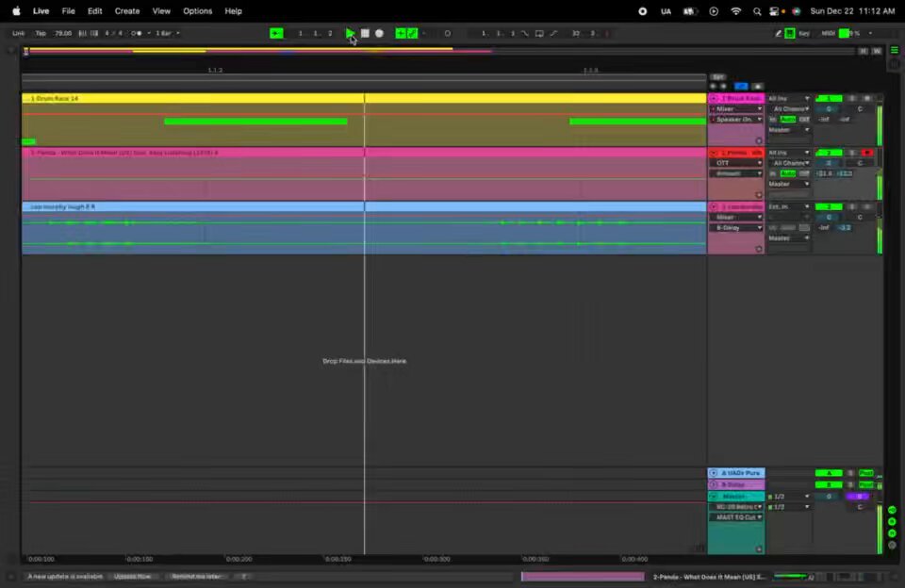Open macOS Spotlight search icon
905x588 pixels.
tap(757, 11)
